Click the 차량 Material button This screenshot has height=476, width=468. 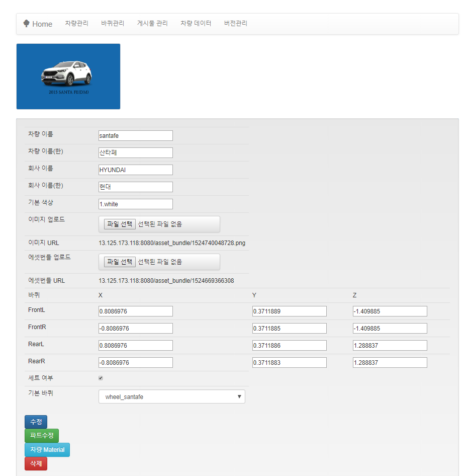47,450
